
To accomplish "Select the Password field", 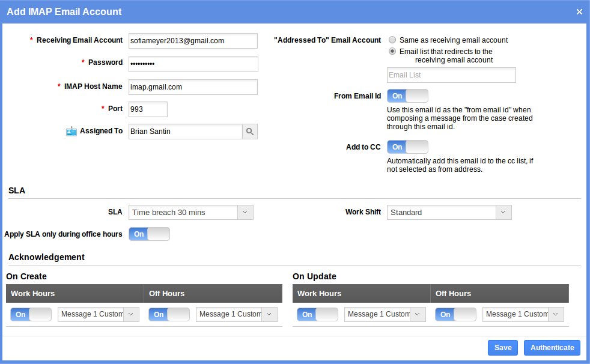I will click(193, 63).
